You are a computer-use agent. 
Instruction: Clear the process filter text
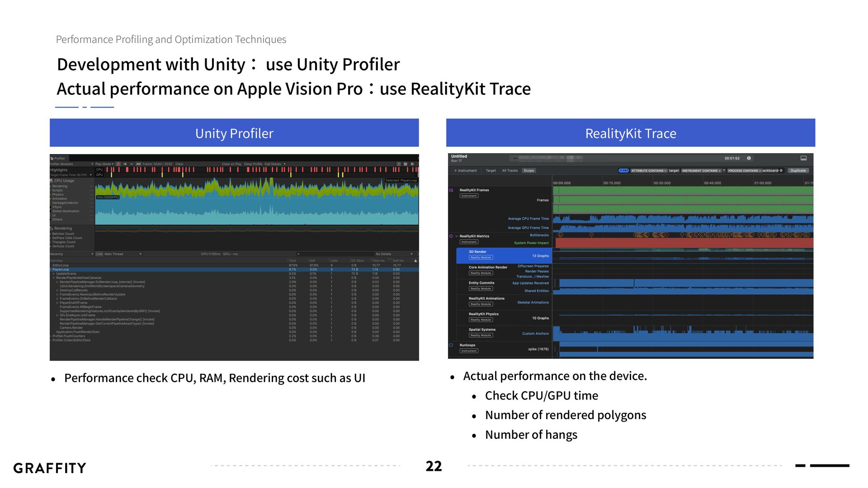[781, 170]
